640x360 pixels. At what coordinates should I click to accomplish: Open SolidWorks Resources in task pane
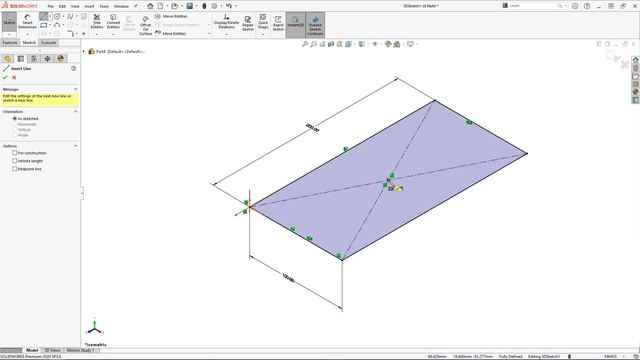coord(636,60)
